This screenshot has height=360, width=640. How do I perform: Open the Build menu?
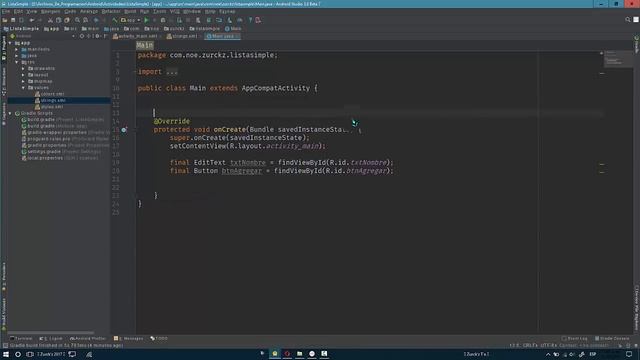(130, 11)
